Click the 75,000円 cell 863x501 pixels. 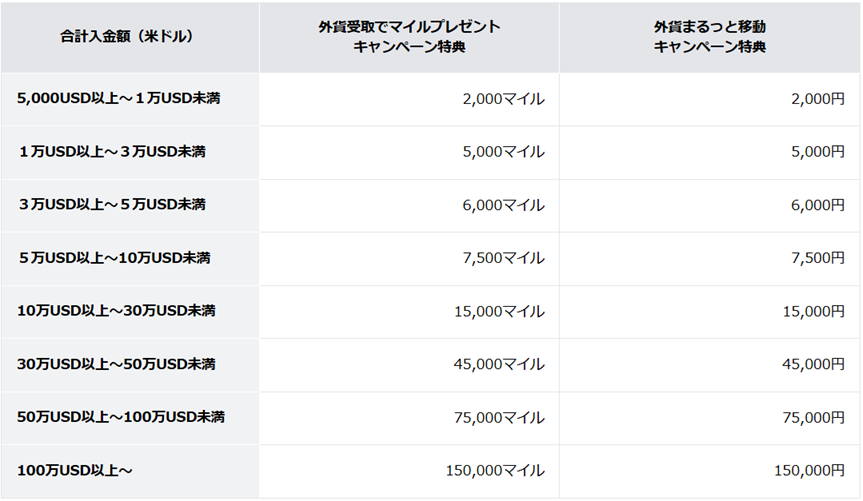(813, 417)
